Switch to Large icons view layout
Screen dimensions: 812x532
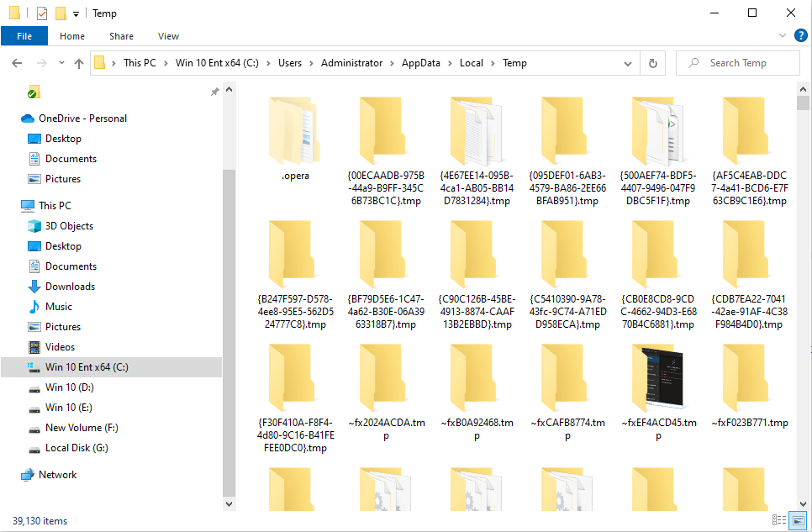pos(798,519)
